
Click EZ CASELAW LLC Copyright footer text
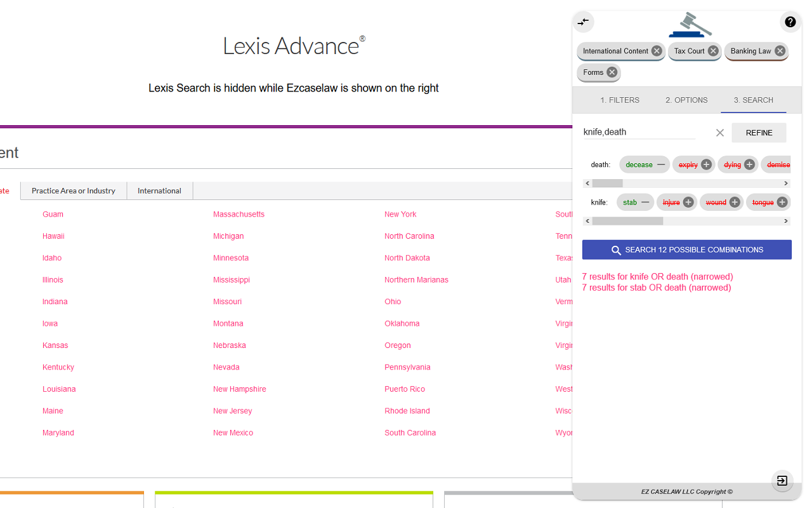click(686, 491)
